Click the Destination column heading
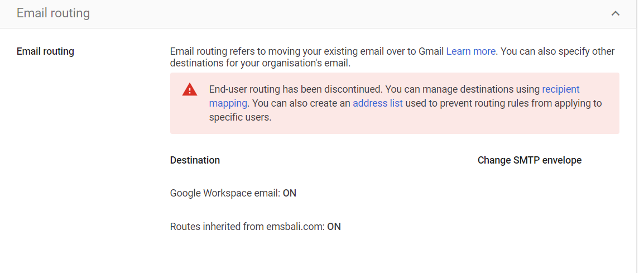This screenshot has height=273, width=644. [x=195, y=160]
